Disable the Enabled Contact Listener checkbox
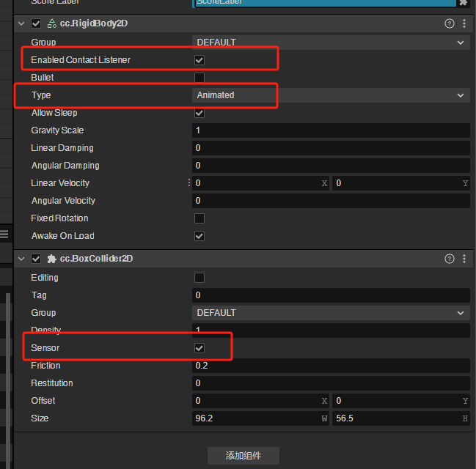 coord(199,60)
